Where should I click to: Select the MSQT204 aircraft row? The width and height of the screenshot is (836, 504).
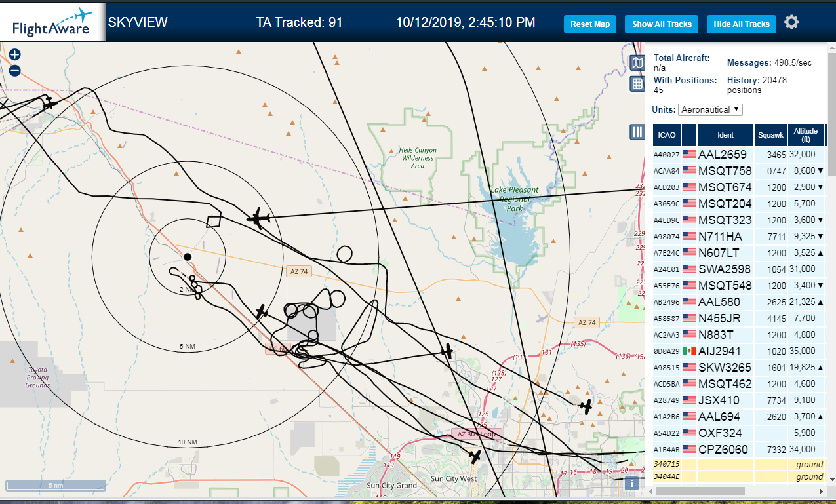point(738,204)
